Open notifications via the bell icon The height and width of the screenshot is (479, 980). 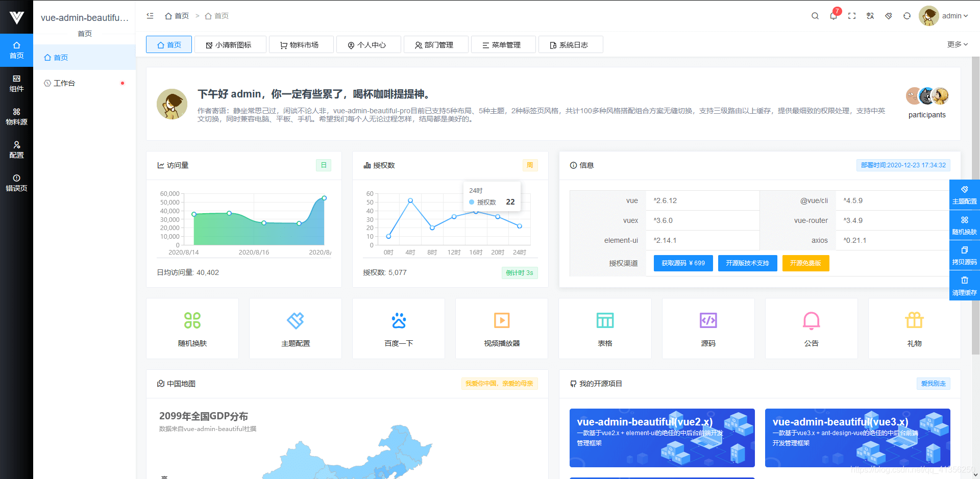(834, 16)
